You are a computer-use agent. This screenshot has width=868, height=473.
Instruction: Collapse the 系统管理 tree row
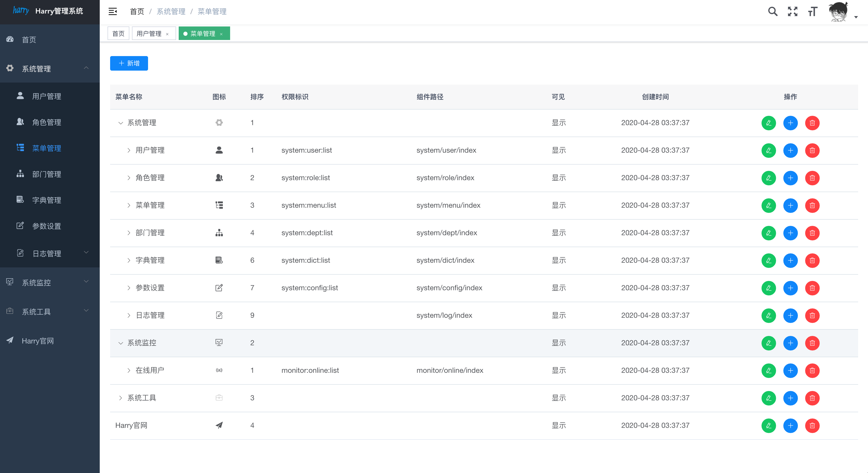(x=120, y=123)
